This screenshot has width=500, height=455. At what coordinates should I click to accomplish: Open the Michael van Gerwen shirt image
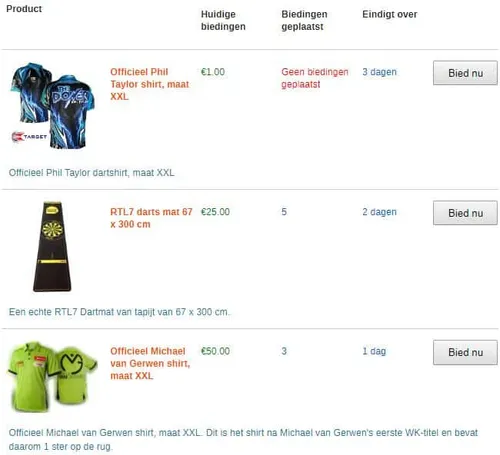tap(52, 377)
